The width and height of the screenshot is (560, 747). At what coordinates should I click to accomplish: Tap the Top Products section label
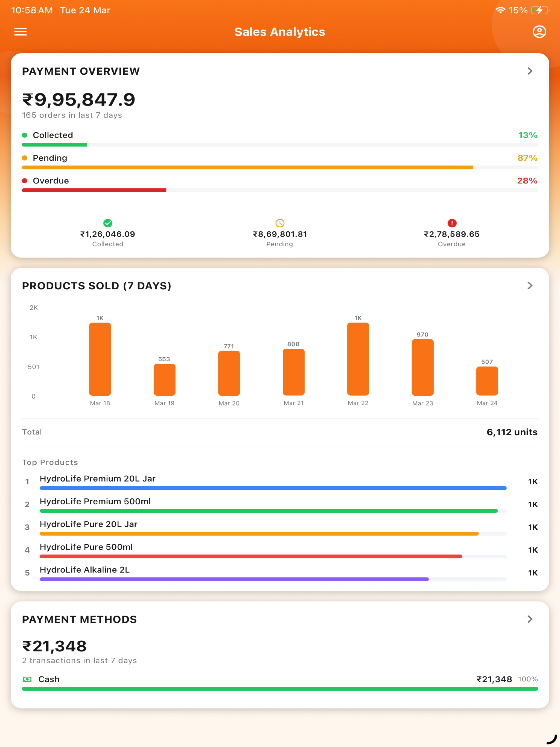point(50,462)
